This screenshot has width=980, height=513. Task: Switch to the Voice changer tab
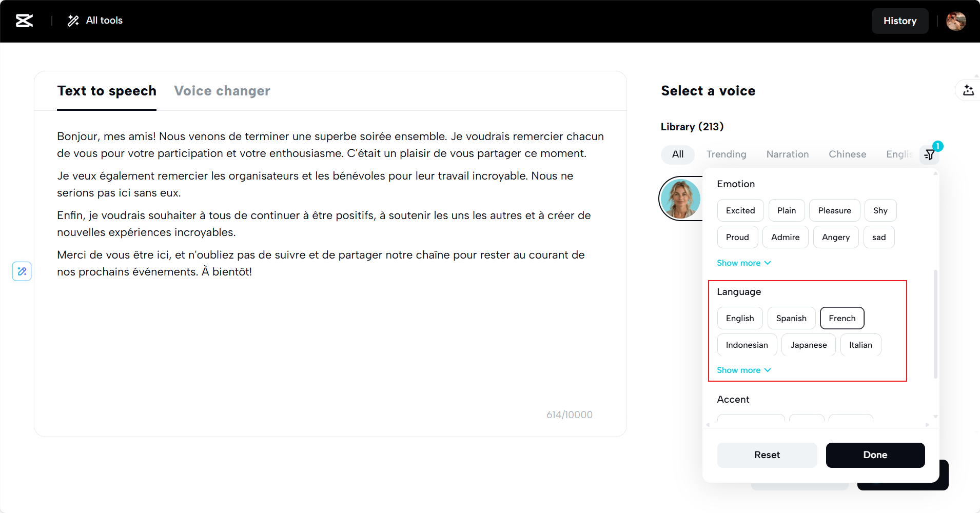(x=222, y=91)
